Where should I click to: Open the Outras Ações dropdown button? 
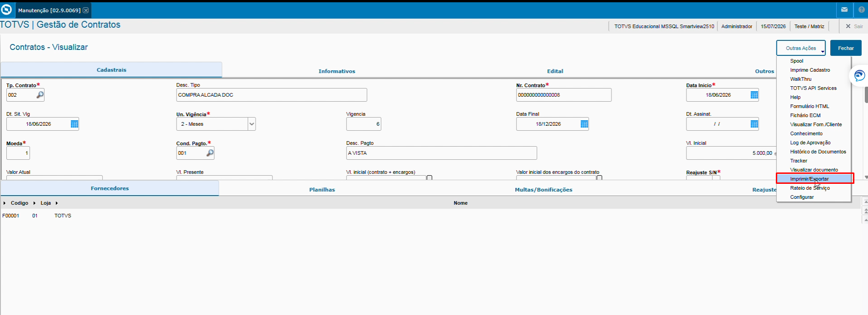[801, 48]
